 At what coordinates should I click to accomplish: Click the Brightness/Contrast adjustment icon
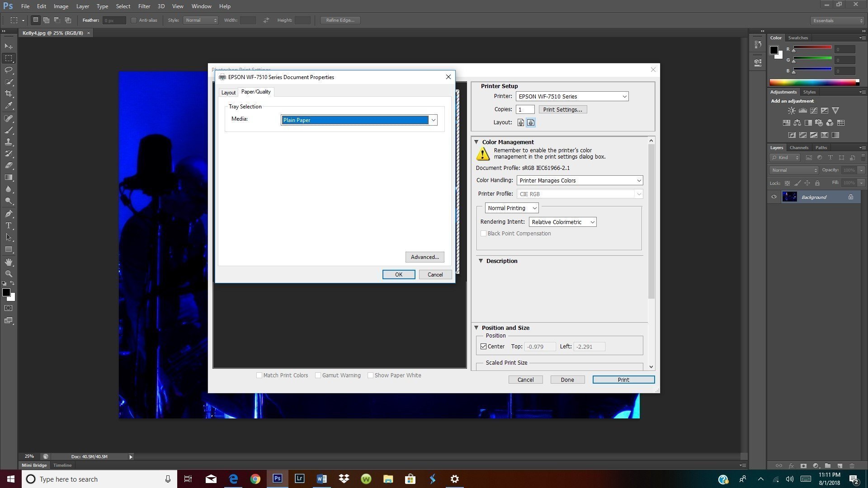point(792,110)
